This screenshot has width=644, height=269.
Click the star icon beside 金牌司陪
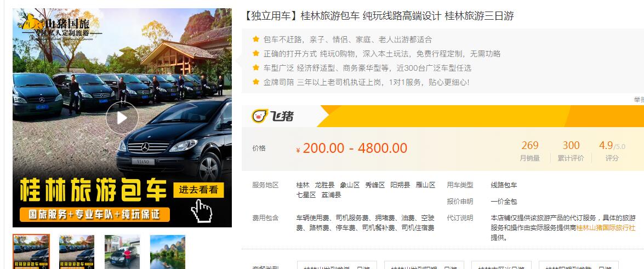pyautogui.click(x=256, y=82)
